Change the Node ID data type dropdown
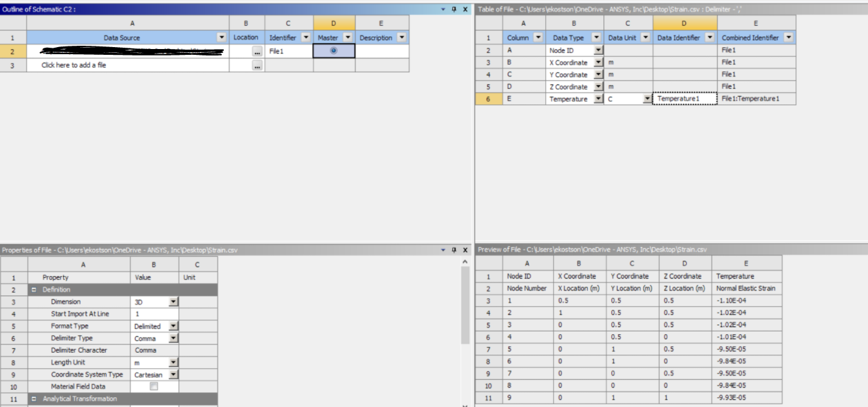Image resolution: width=868 pixels, height=407 pixels. point(598,50)
